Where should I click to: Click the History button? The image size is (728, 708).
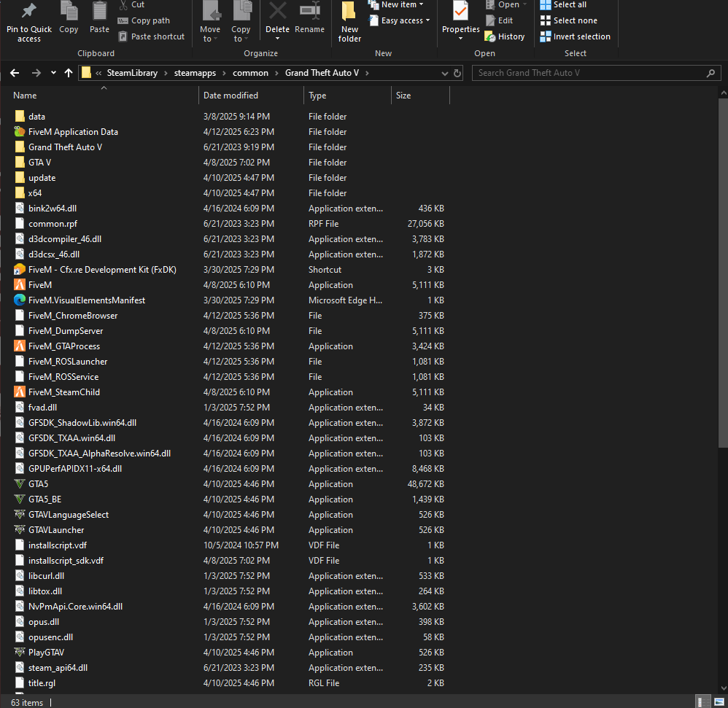(x=505, y=36)
